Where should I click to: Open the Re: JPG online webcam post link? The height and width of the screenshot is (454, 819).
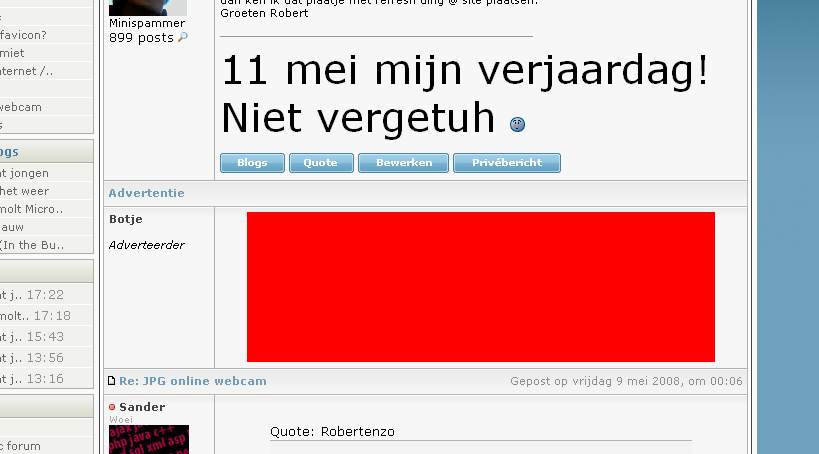click(x=193, y=381)
